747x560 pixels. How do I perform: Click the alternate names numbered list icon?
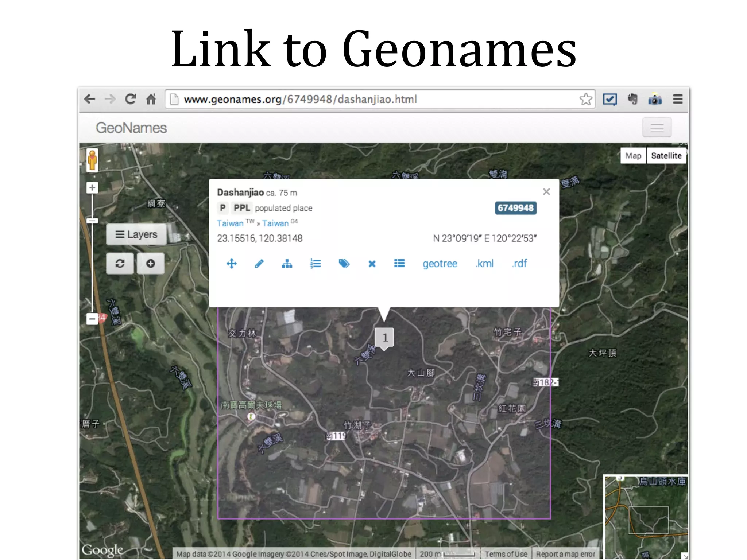[315, 264]
